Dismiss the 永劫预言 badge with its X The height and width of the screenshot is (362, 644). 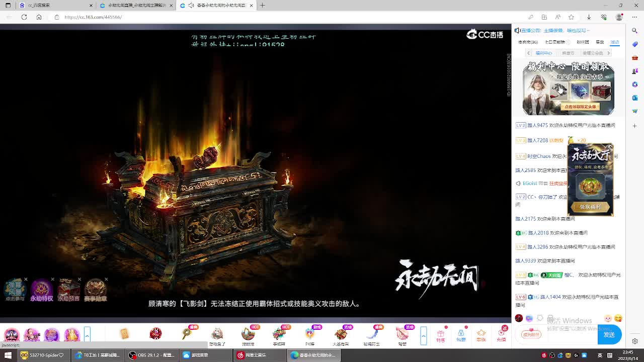point(79,280)
